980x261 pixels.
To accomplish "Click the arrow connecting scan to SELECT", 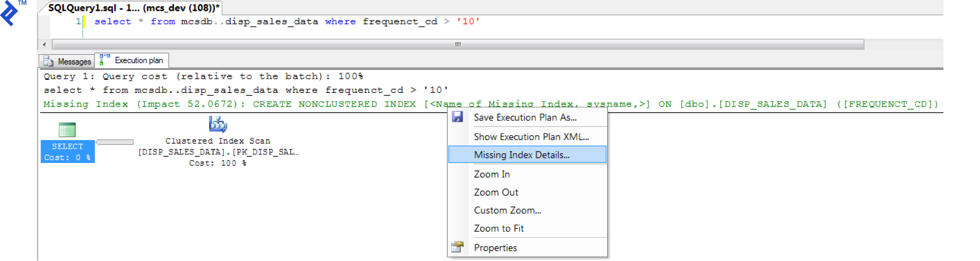I will click(x=115, y=142).
